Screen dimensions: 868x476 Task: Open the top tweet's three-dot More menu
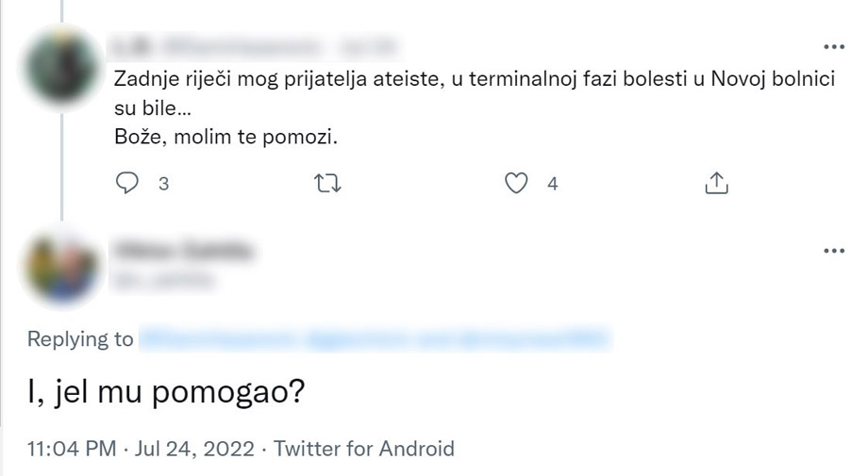click(834, 46)
